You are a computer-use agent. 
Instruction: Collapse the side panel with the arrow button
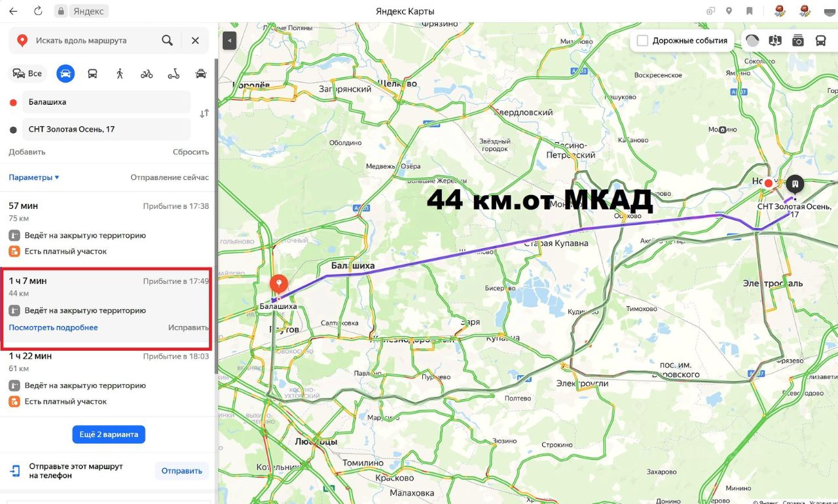point(229,41)
